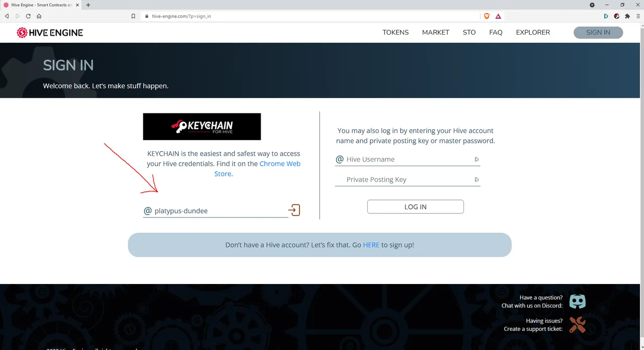The width and height of the screenshot is (644, 350).
Task: Open the red round extension icon
Action: tap(617, 16)
